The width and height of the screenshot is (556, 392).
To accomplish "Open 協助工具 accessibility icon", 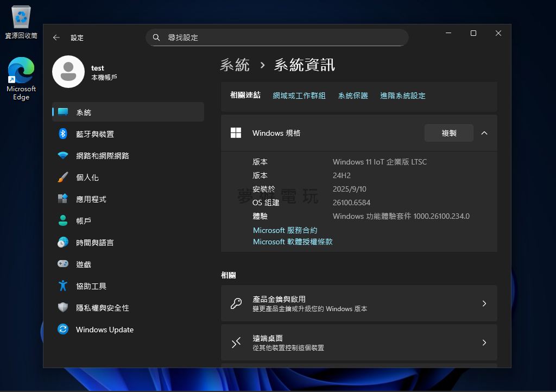I will pos(63,286).
